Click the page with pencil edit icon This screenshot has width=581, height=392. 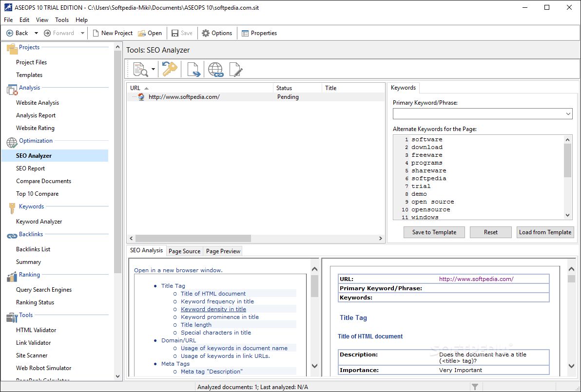[236, 69]
